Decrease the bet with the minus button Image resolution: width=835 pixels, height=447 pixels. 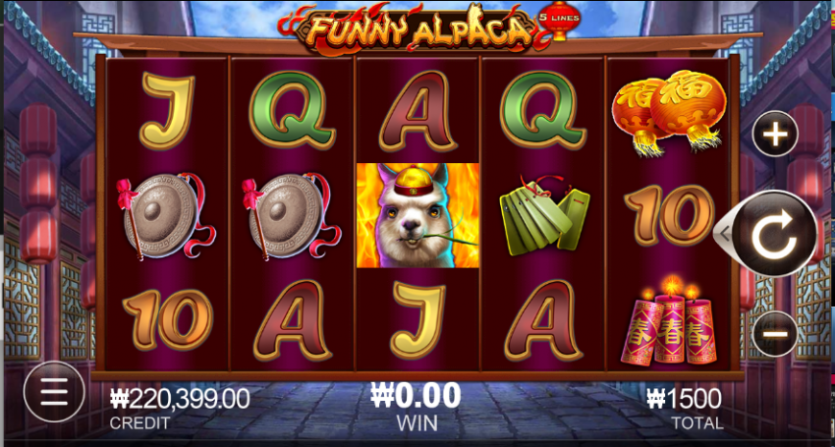click(x=775, y=334)
